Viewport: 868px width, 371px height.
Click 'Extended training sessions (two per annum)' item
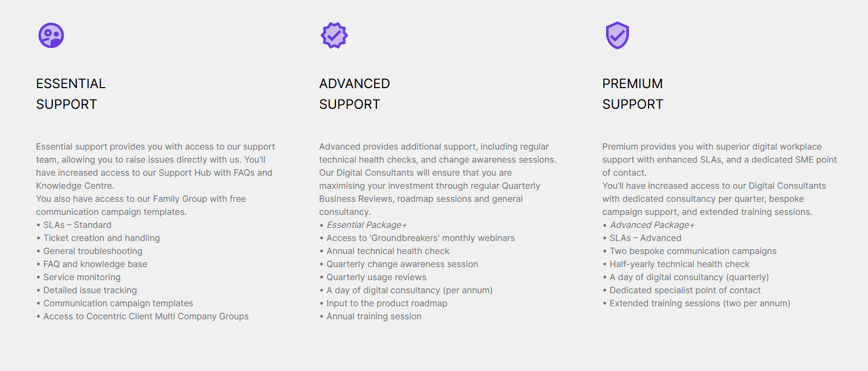tap(696, 303)
